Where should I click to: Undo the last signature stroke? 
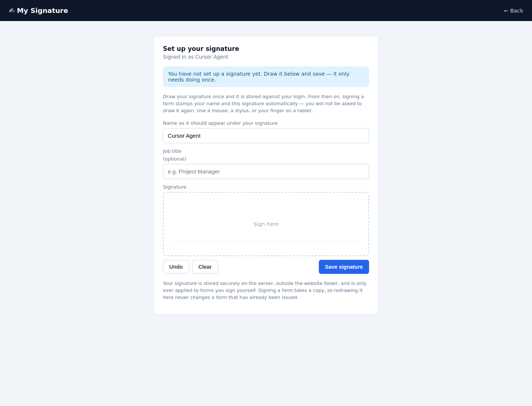tap(176, 267)
